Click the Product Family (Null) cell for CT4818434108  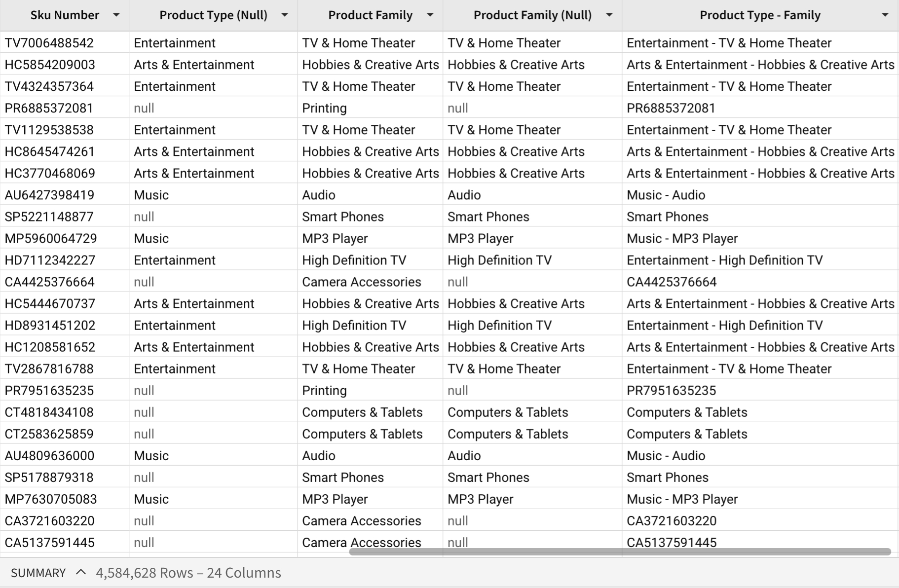click(x=508, y=412)
